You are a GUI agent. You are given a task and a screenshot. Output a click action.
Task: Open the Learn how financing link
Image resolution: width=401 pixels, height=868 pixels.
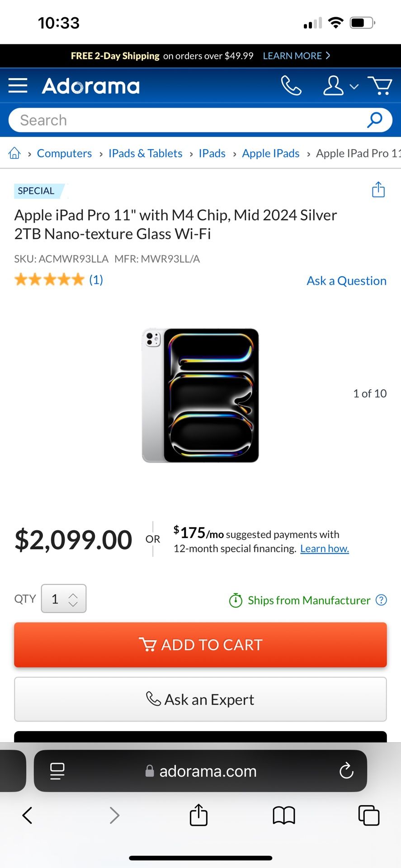pyautogui.click(x=325, y=548)
